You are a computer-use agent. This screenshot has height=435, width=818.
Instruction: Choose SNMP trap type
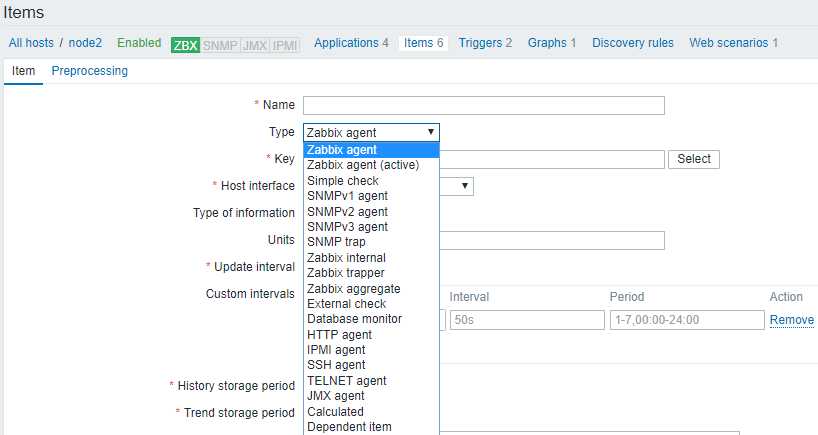(x=371, y=242)
